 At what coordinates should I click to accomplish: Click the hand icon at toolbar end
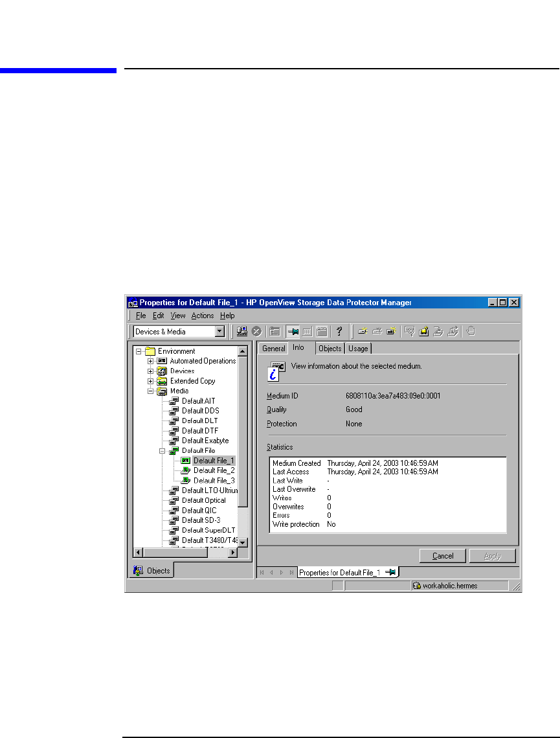pyautogui.click(x=471, y=331)
